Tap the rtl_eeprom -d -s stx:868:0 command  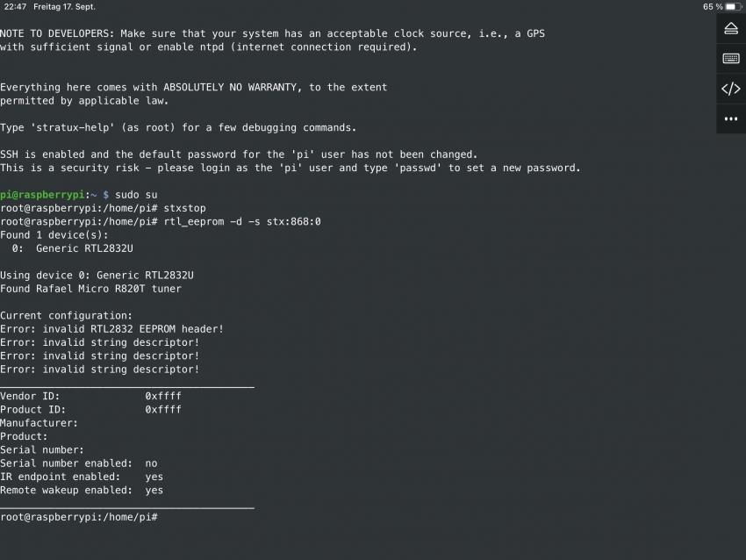click(x=242, y=222)
